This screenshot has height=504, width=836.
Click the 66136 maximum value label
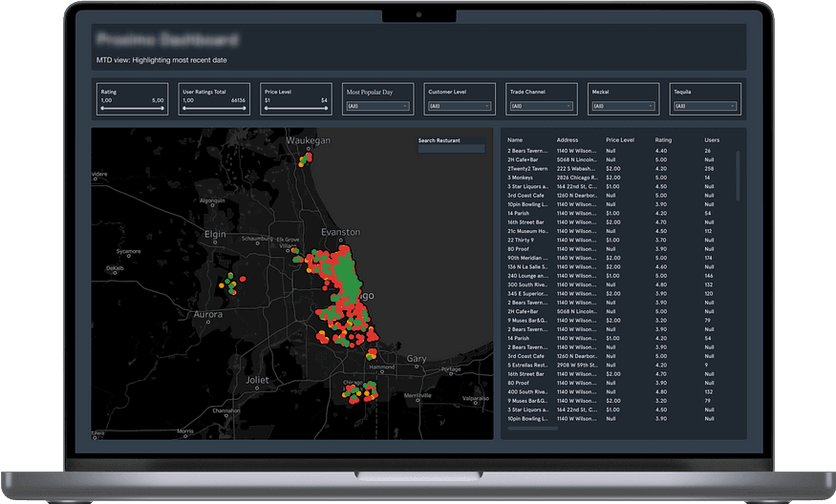click(x=238, y=100)
